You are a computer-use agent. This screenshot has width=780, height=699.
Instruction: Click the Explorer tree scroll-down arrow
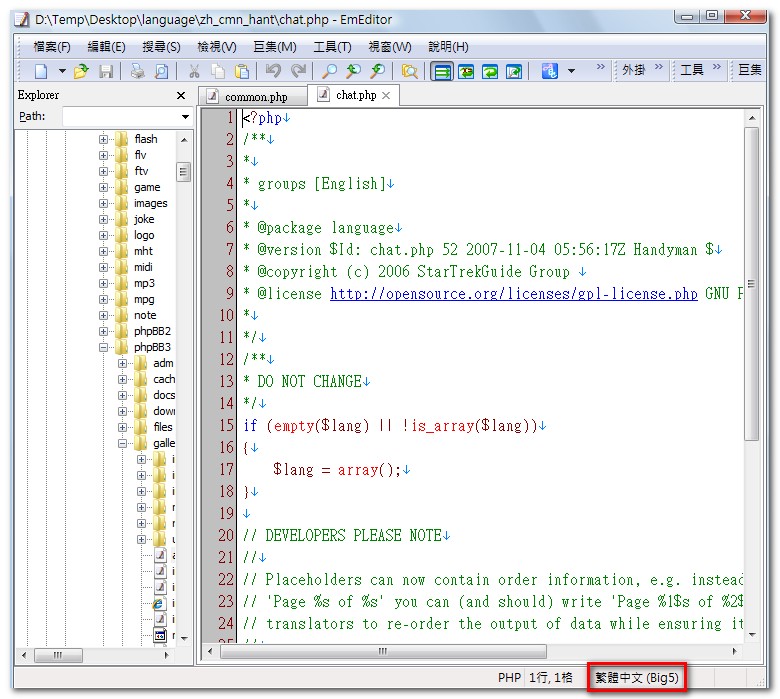[x=184, y=638]
